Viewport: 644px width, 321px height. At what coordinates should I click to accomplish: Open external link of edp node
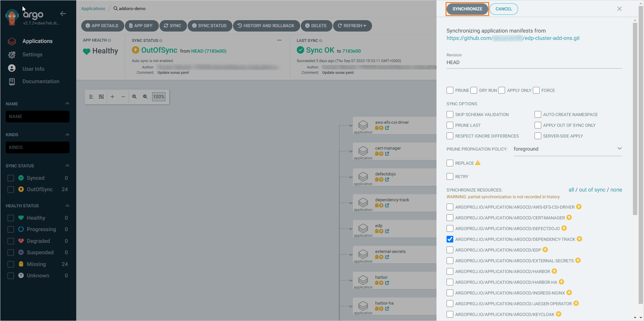coord(387,231)
